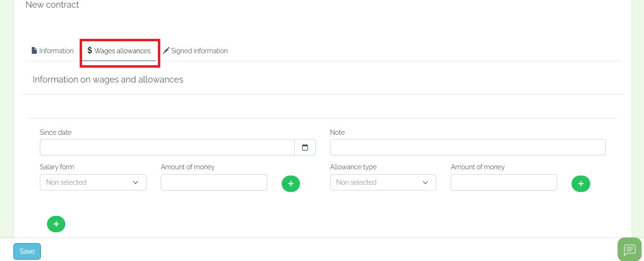
Task: Open the Allowance type dropdown
Action: (x=383, y=182)
